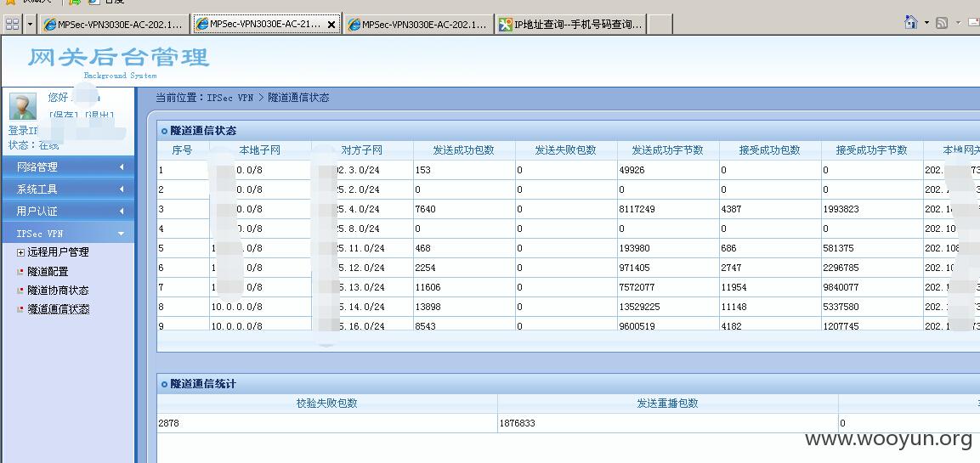Image resolution: width=980 pixels, height=463 pixels.
Task: Click the 对方子网 column header
Action: (x=362, y=150)
